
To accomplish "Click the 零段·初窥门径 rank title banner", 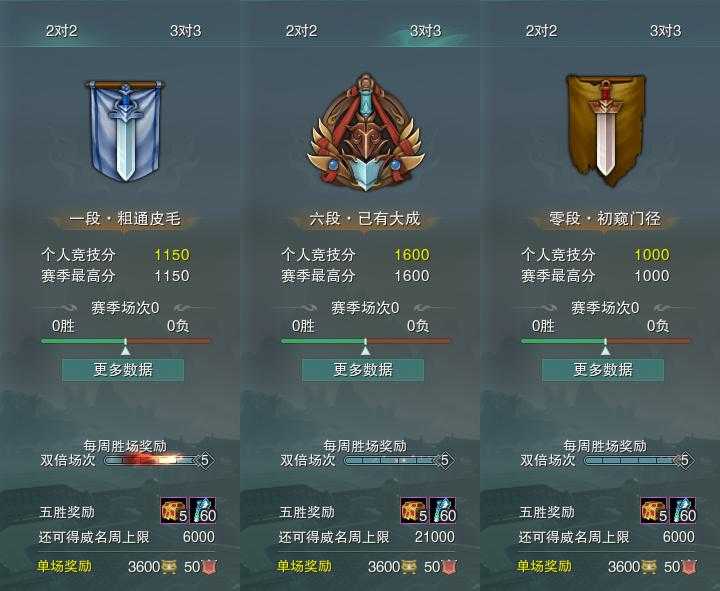I will (605, 219).
